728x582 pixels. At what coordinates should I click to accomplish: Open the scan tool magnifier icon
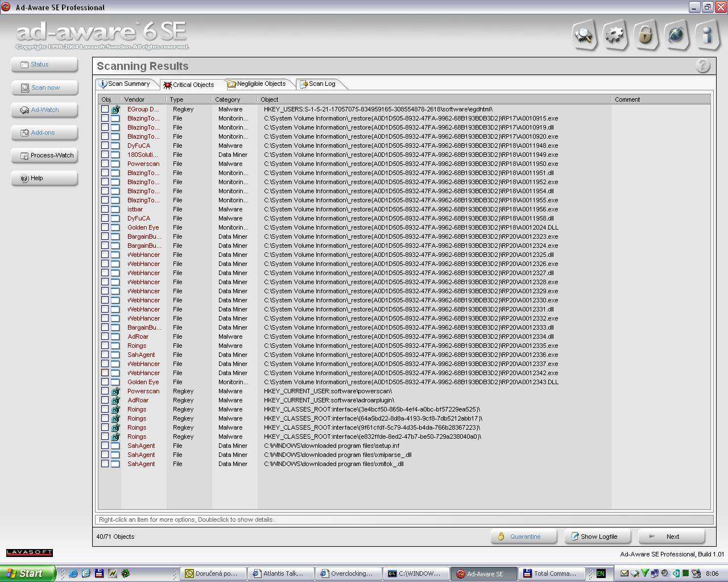584,35
